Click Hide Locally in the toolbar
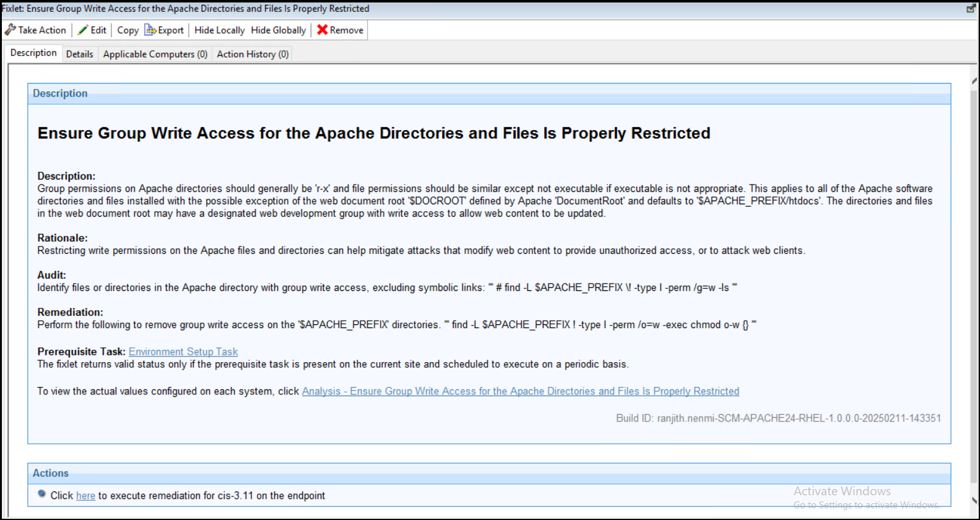Screen dimensions: 980x520 (x=220, y=30)
